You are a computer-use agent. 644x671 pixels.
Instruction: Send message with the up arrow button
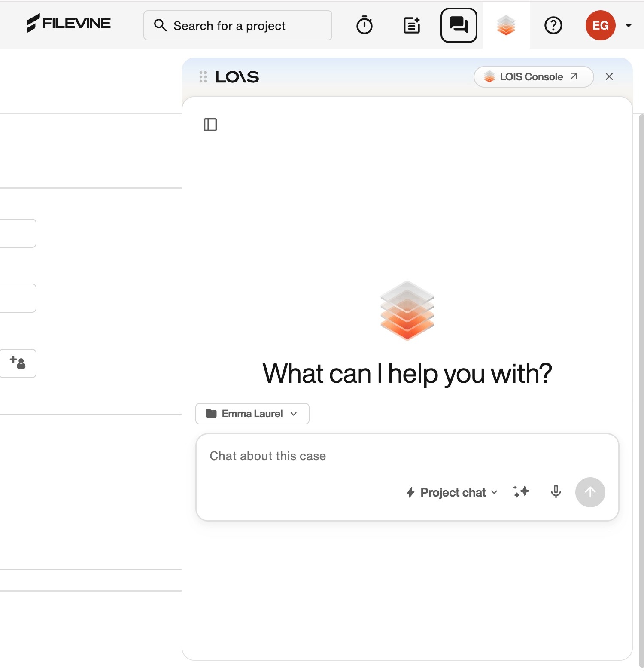590,492
